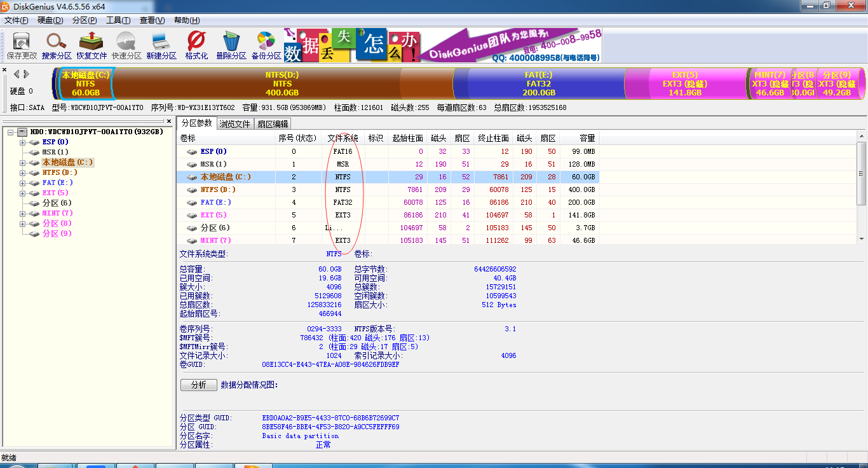Click the Save Changes (保存更改) toolbar icon
Screen dimensions: 868x468
coord(22,46)
